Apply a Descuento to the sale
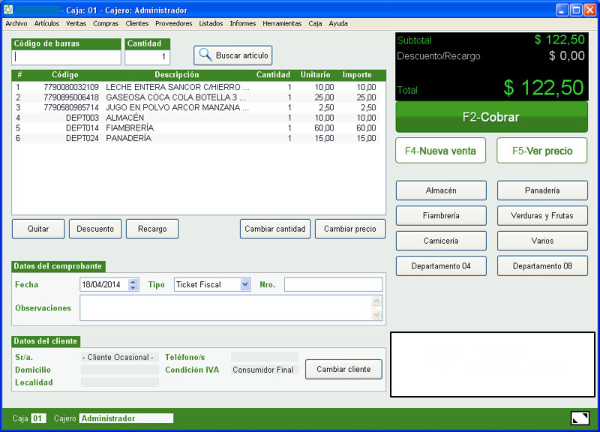The image size is (600, 432). (97, 228)
